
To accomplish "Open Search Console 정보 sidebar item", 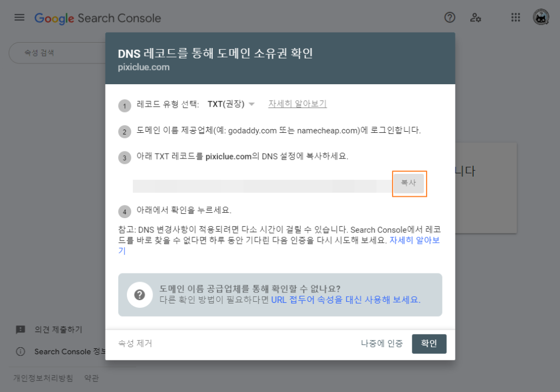I will tap(69, 352).
